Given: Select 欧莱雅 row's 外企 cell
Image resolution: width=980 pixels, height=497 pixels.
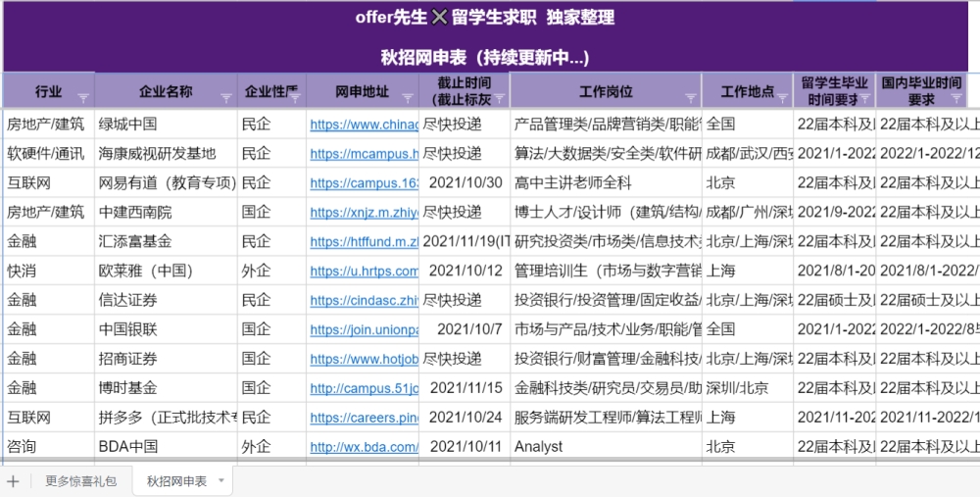Looking at the screenshot, I should coord(271,272).
